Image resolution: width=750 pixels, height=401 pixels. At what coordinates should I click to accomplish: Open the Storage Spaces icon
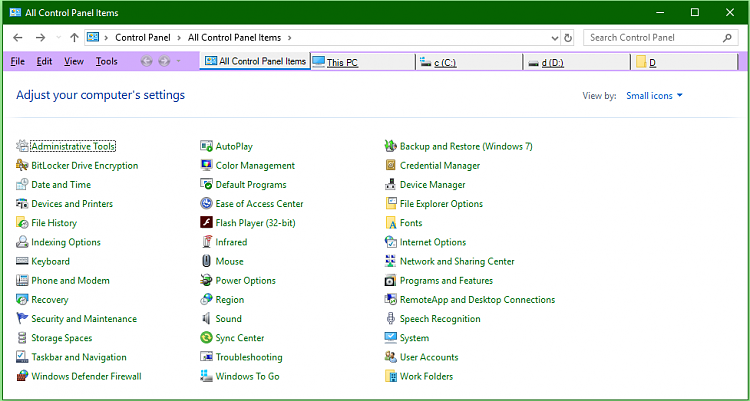[22, 338]
